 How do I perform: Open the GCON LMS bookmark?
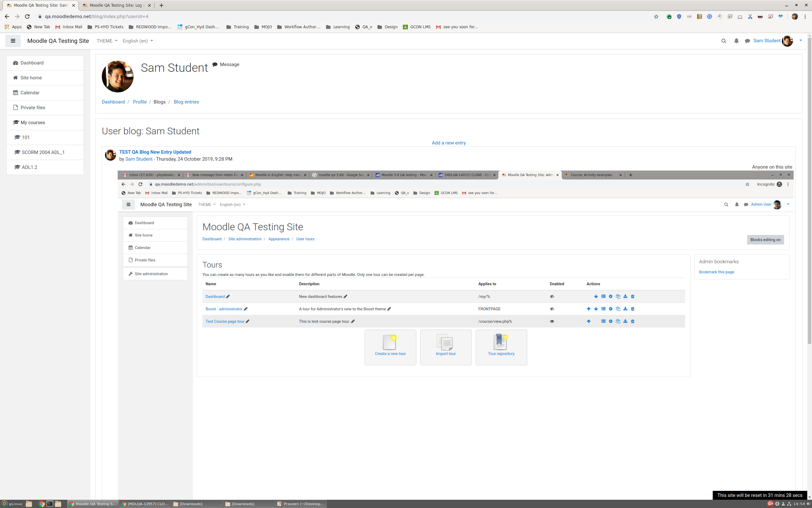click(416, 27)
